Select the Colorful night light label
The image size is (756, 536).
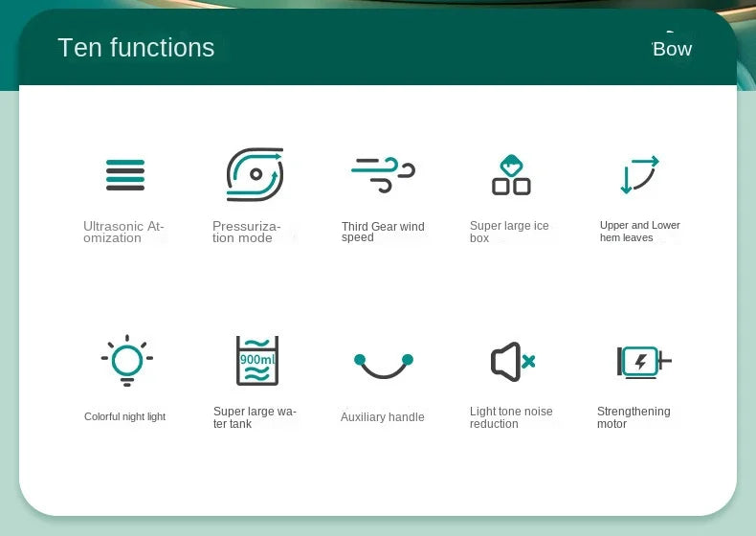[124, 416]
